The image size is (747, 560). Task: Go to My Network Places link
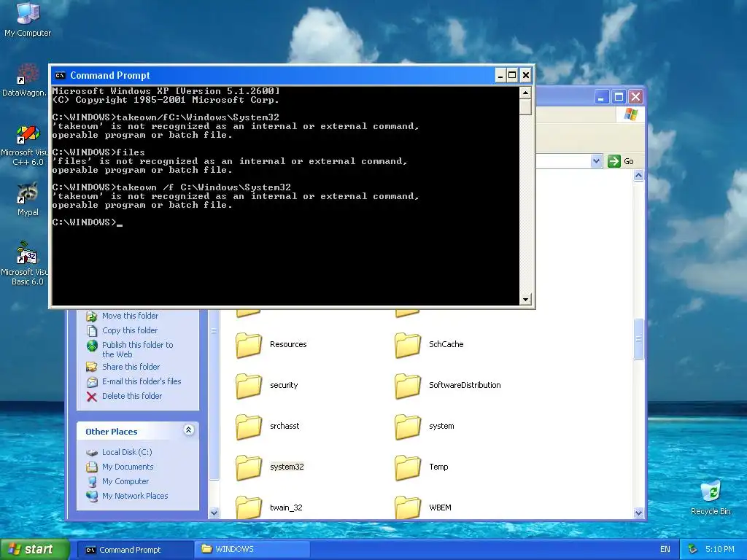point(135,496)
